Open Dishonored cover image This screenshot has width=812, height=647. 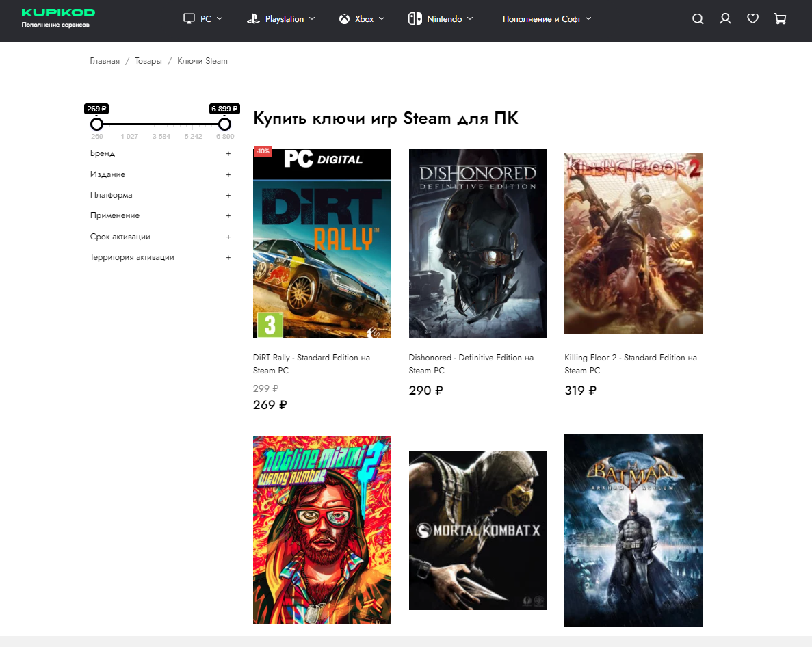click(478, 243)
